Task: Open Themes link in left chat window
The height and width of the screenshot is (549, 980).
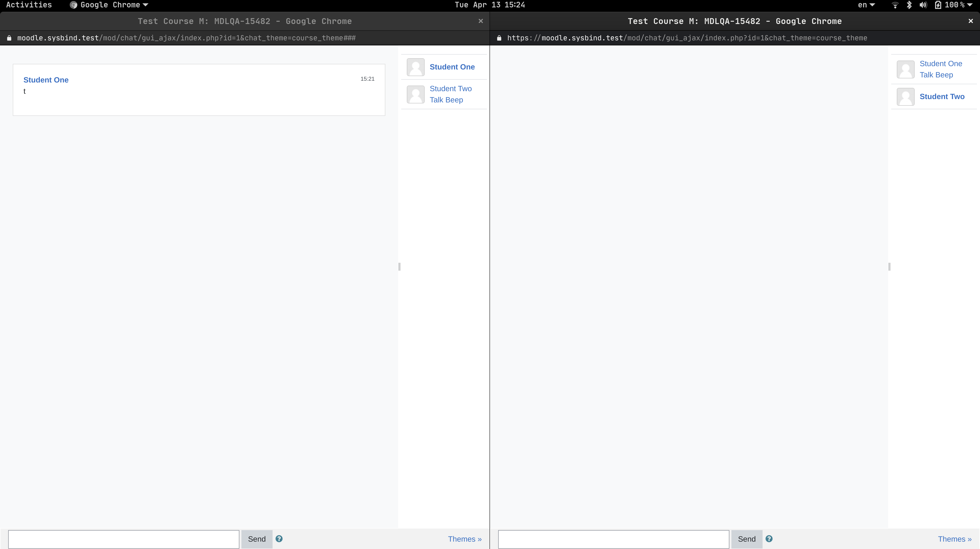Action: [x=464, y=539]
